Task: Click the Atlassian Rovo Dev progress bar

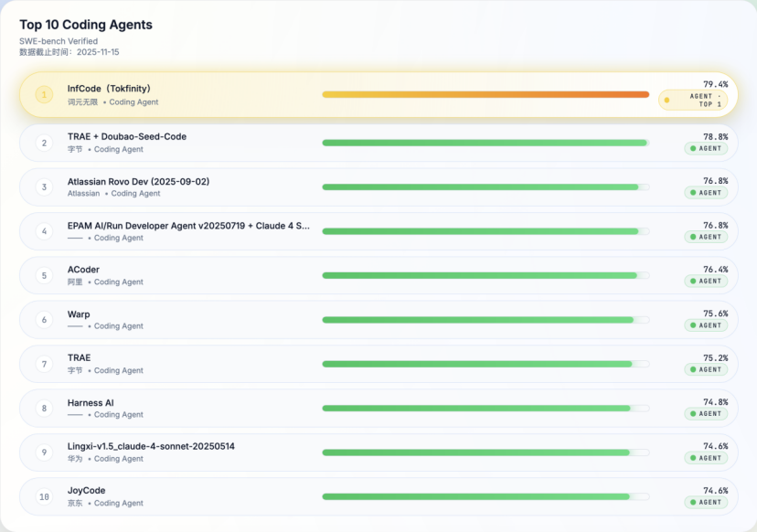Action: click(x=485, y=186)
